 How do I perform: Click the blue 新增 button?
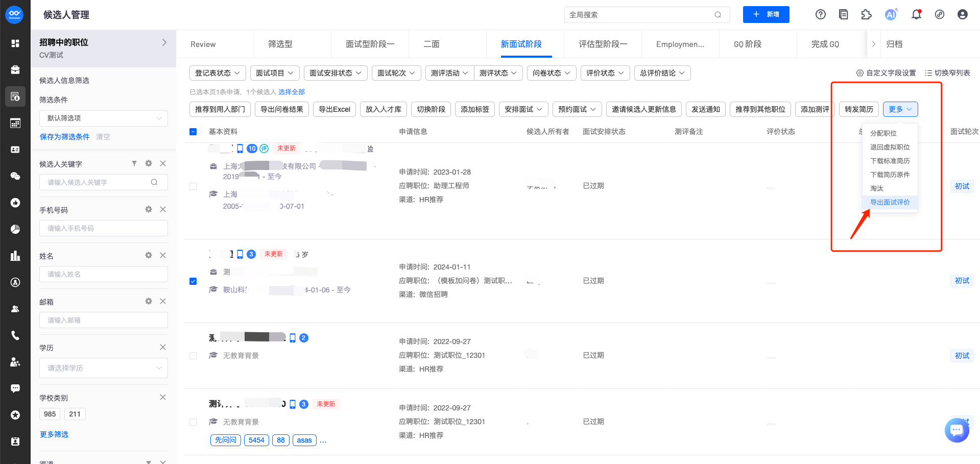766,14
